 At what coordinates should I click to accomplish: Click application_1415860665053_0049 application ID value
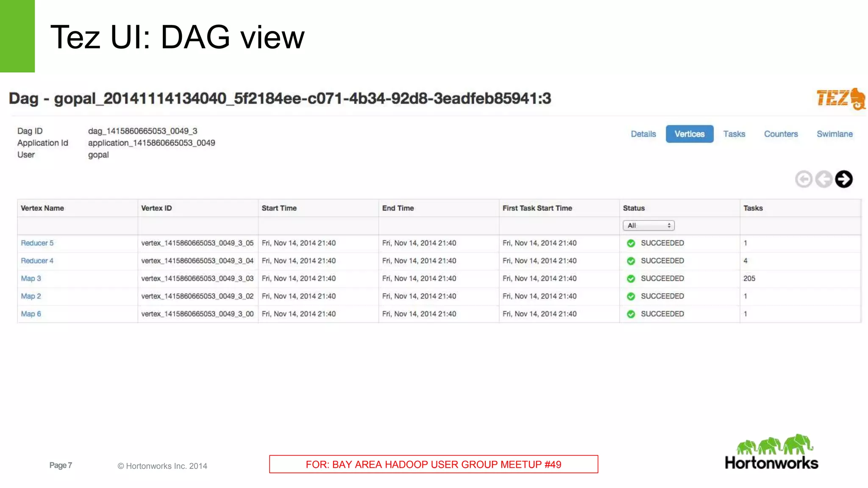pyautogui.click(x=152, y=143)
